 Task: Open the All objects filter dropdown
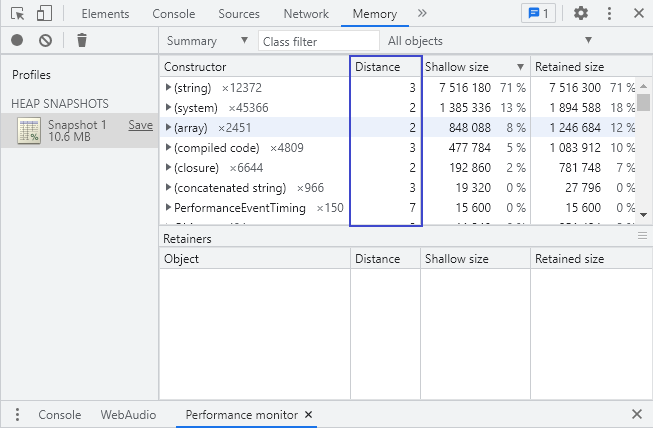pyautogui.click(x=490, y=41)
